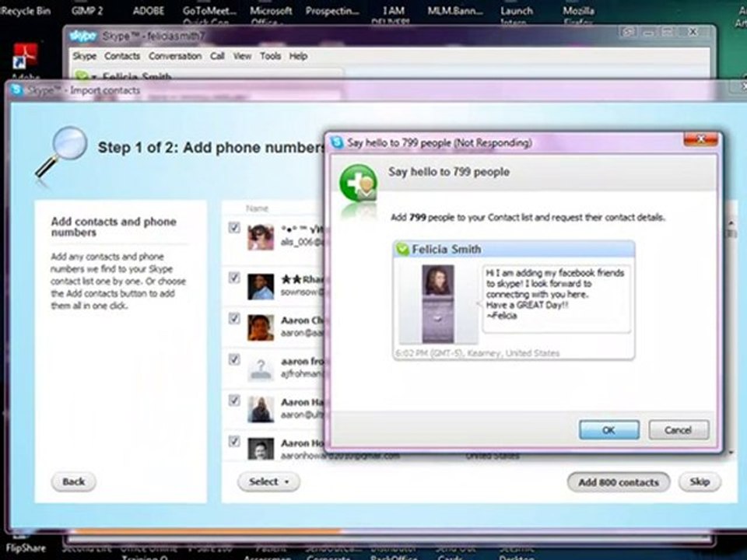Open the View menu

click(242, 56)
